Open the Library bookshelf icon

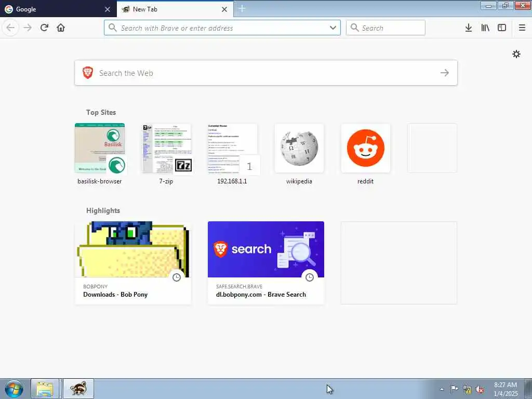(x=485, y=28)
